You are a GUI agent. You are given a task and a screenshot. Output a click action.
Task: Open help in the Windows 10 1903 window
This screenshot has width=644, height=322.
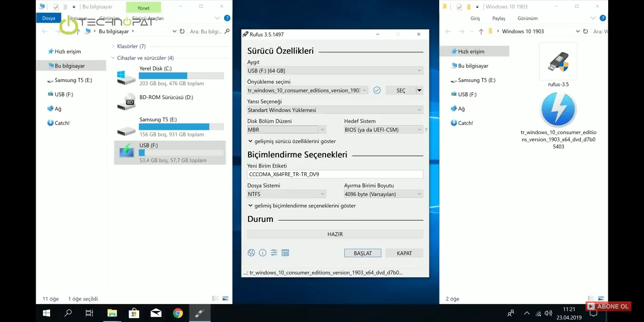click(603, 18)
